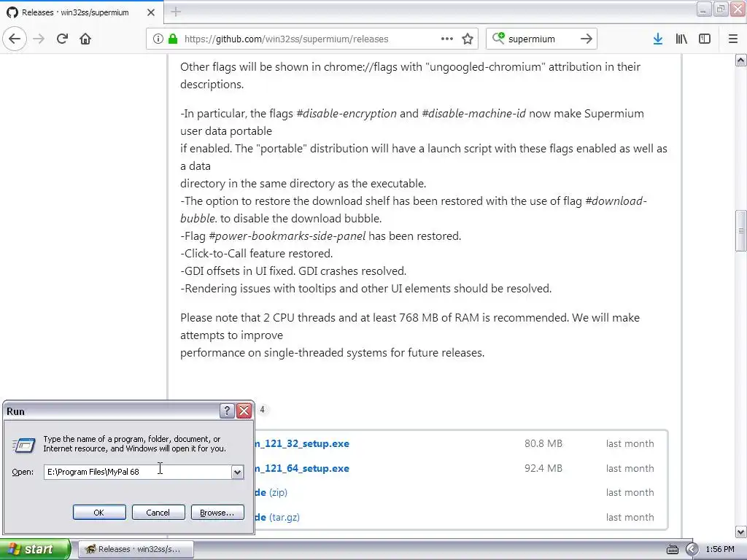The height and width of the screenshot is (560, 747).
Task: Click the Run dialog program icon
Action: click(24, 446)
